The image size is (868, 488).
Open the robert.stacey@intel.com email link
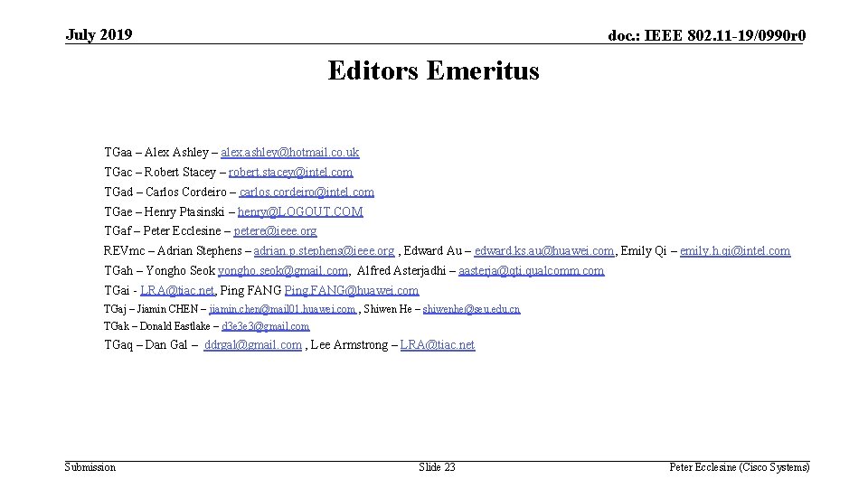[x=290, y=172]
